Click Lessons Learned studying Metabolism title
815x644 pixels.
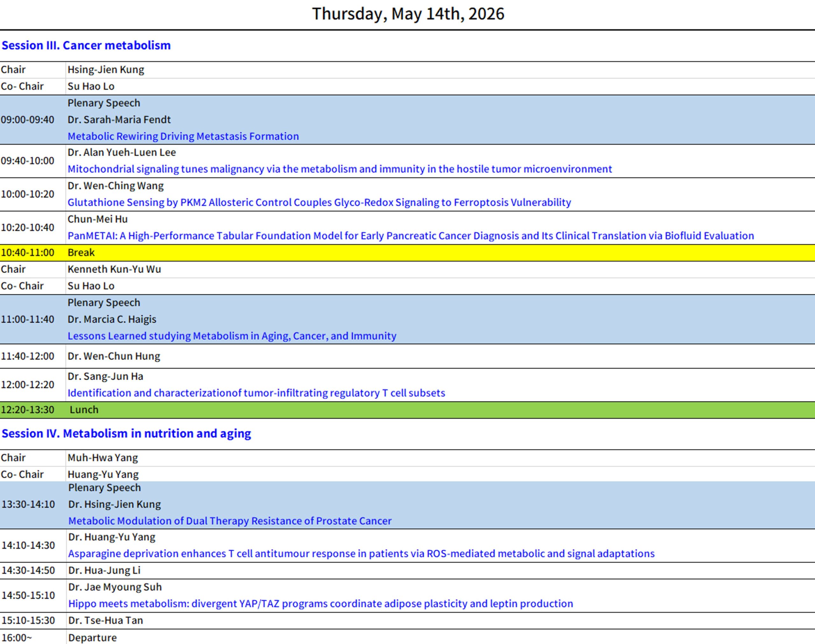coord(232,336)
